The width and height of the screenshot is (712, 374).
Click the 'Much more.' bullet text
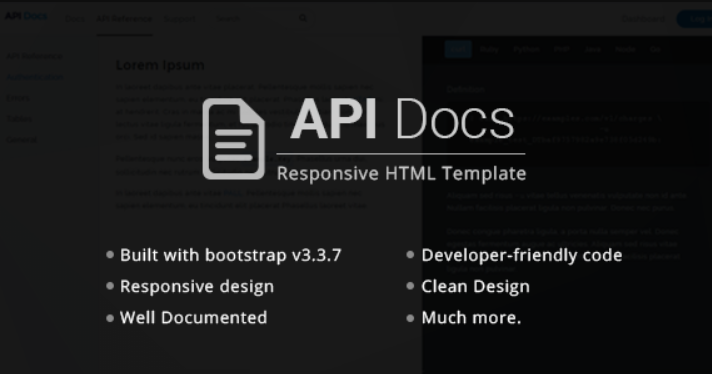(471, 317)
